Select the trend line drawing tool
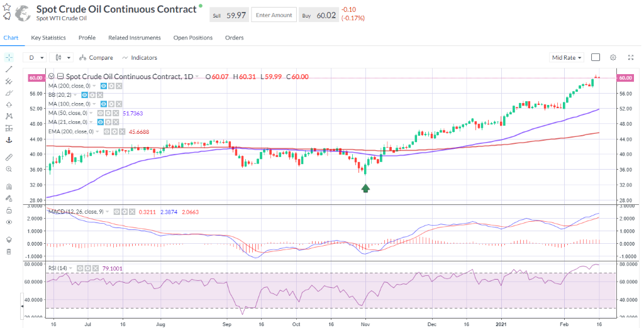This screenshot has height=328, width=644. pos(9,69)
